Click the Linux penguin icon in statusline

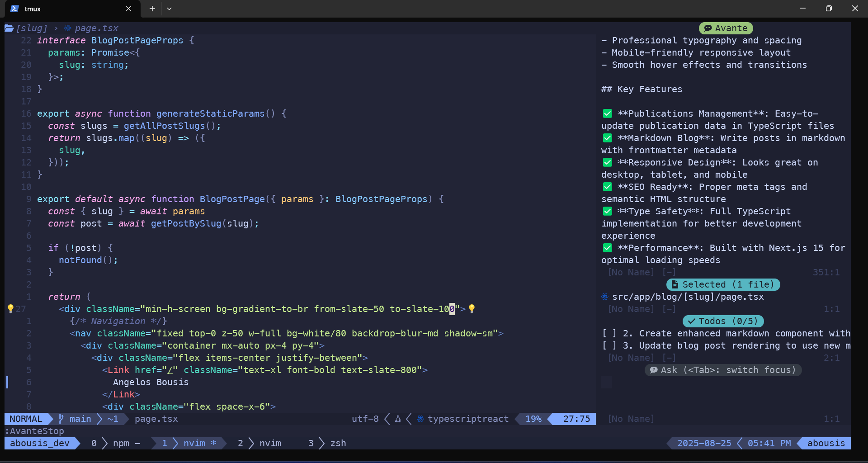(398, 419)
